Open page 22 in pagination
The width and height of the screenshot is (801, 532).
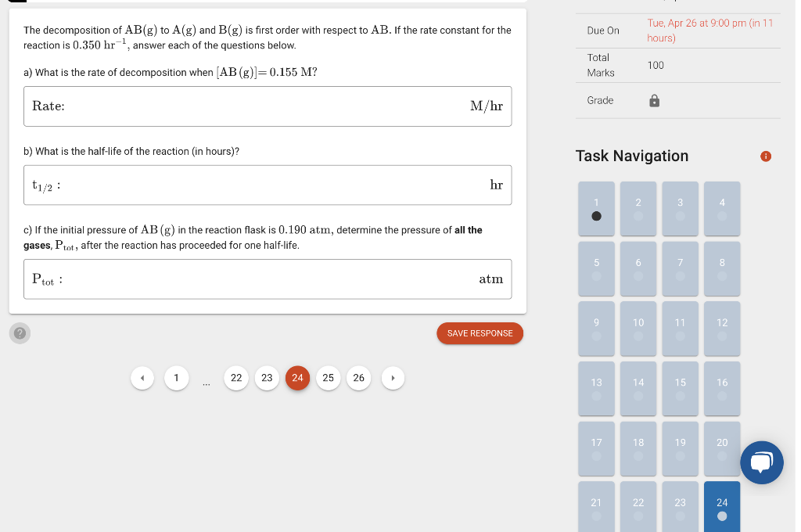(236, 378)
